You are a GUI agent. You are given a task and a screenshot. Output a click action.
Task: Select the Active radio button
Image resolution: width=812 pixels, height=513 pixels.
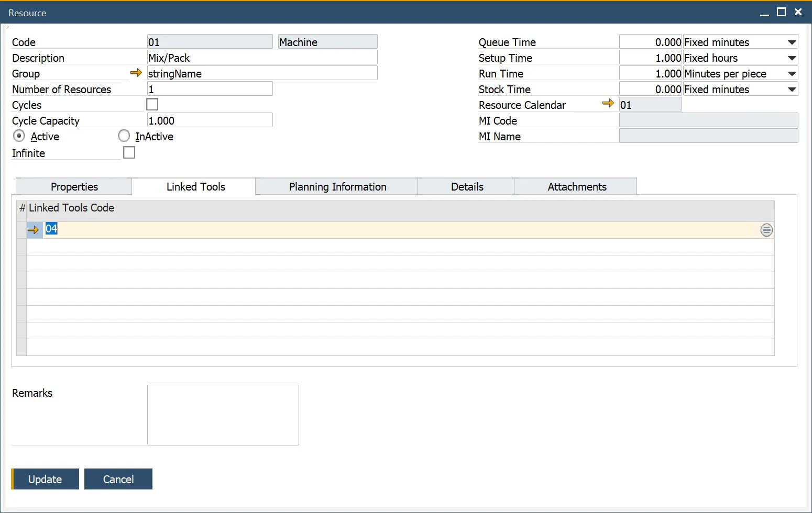tap(19, 136)
